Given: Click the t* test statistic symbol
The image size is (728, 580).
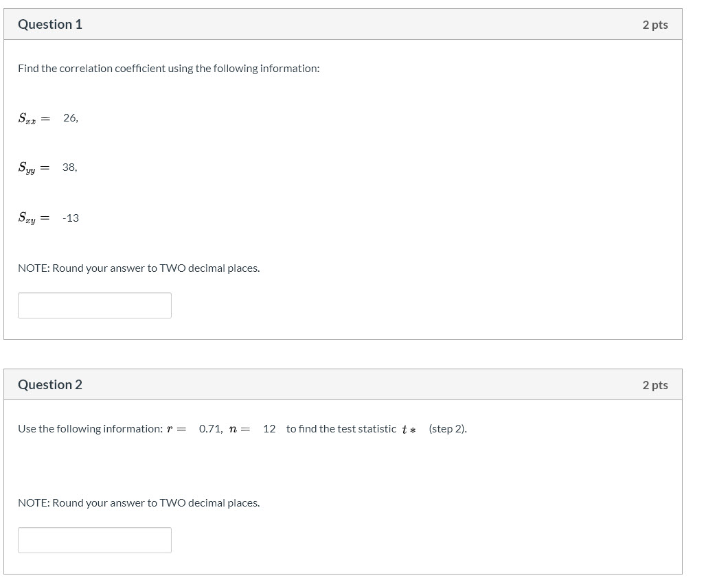Looking at the screenshot, I should [409, 430].
